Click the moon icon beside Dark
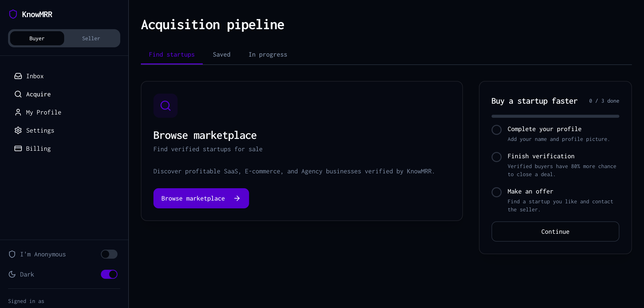Image resolution: width=644 pixels, height=308 pixels. 12,274
